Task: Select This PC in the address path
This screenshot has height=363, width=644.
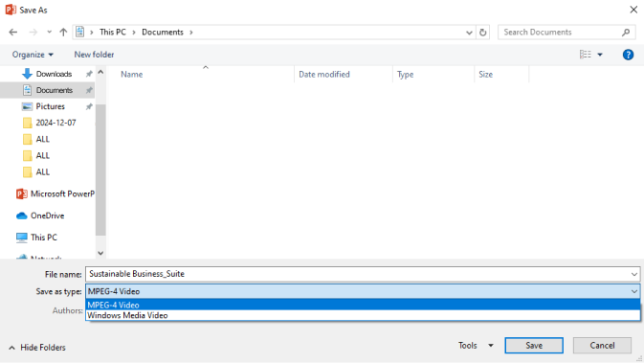Action: point(113,32)
